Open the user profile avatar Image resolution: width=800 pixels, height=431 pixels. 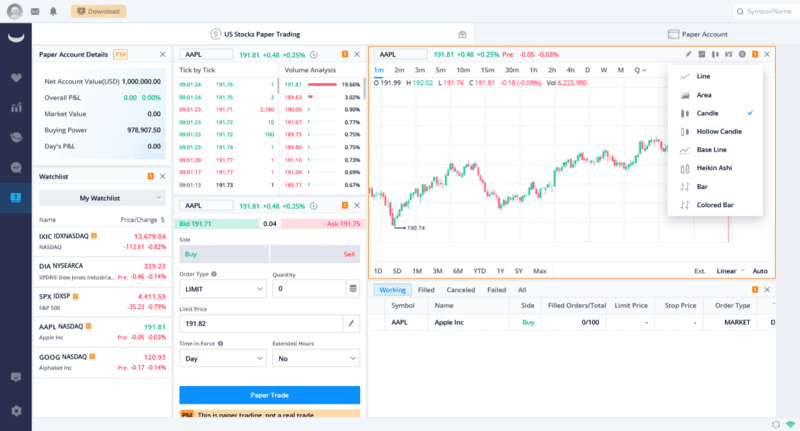point(15,11)
